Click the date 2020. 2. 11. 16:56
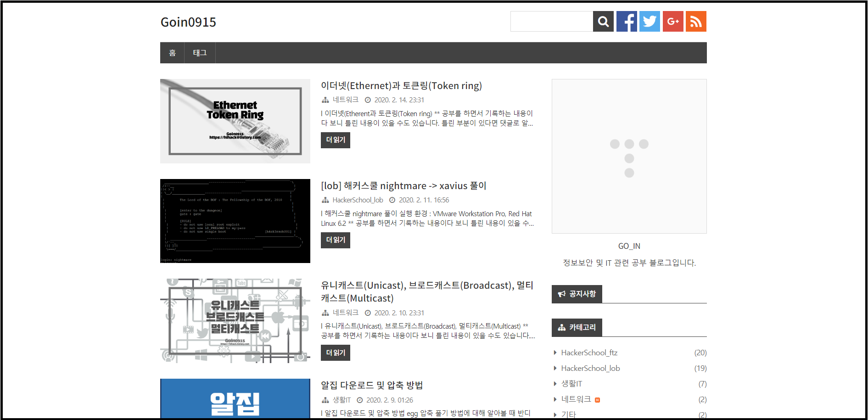This screenshot has width=868, height=420. 424,200
